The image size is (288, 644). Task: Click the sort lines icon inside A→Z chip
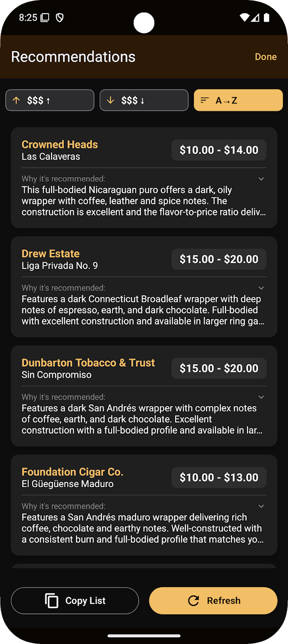point(205,100)
